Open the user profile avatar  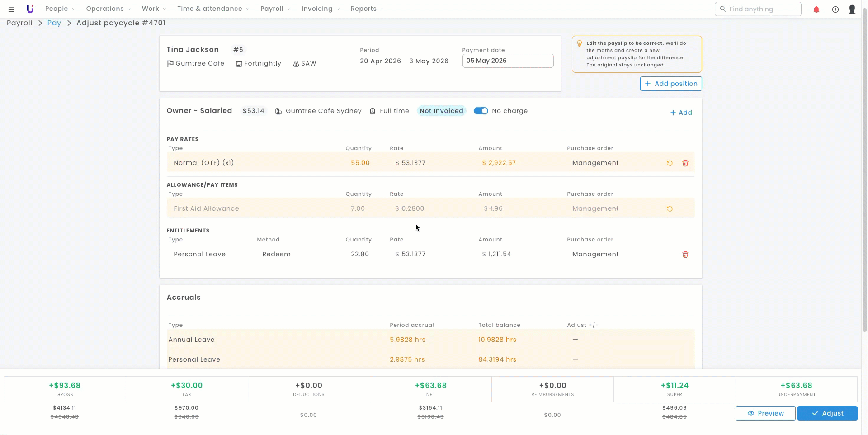pos(852,9)
